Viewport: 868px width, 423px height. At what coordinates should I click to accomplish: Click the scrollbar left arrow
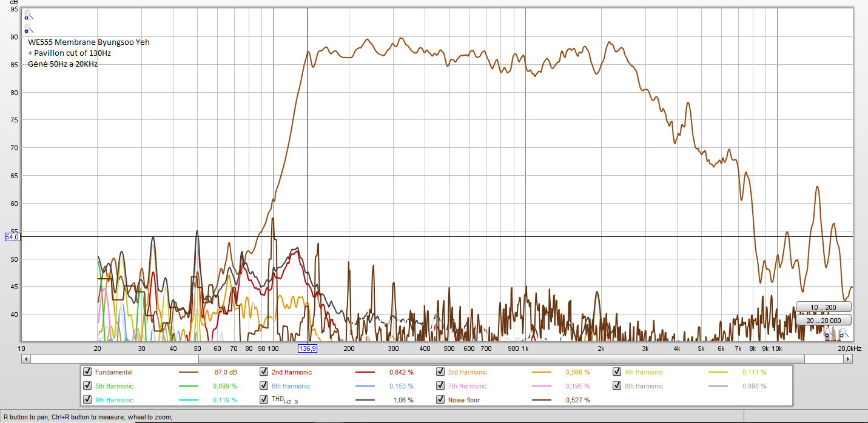coord(25,359)
